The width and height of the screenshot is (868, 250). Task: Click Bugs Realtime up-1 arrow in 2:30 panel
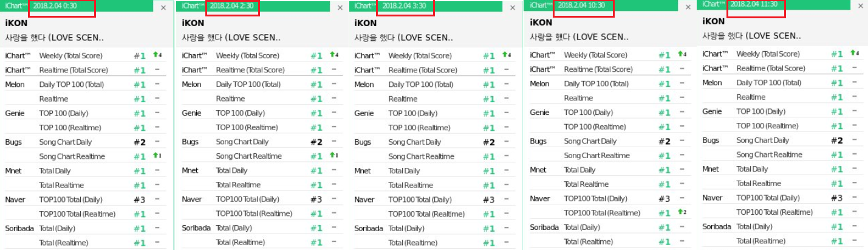click(x=333, y=156)
